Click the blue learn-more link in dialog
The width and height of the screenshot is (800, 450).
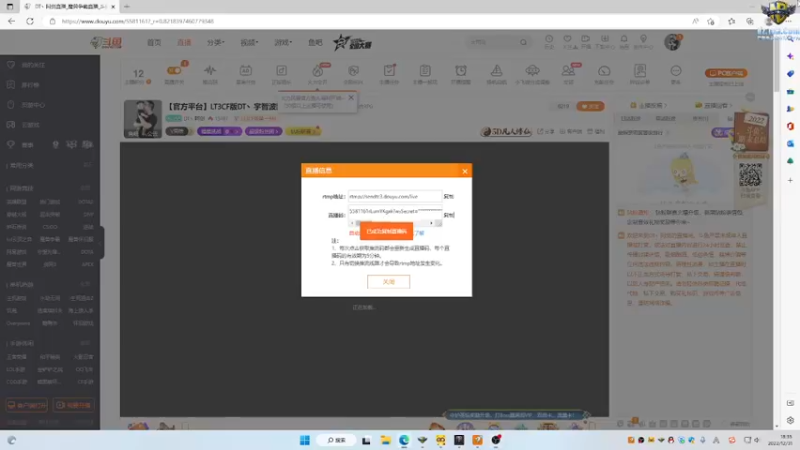point(419,233)
